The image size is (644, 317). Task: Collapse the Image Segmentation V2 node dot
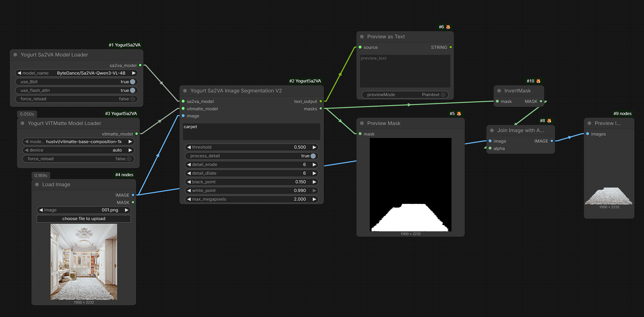pos(185,91)
